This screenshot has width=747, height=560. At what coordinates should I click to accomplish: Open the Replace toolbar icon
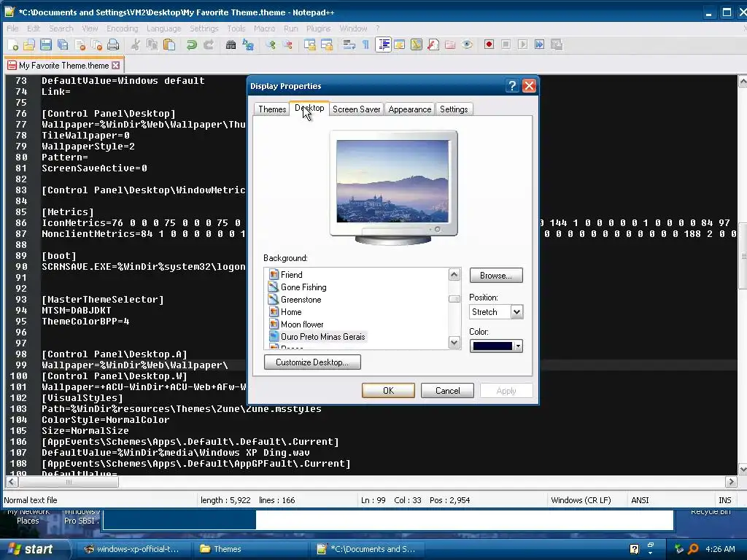pyautogui.click(x=248, y=44)
